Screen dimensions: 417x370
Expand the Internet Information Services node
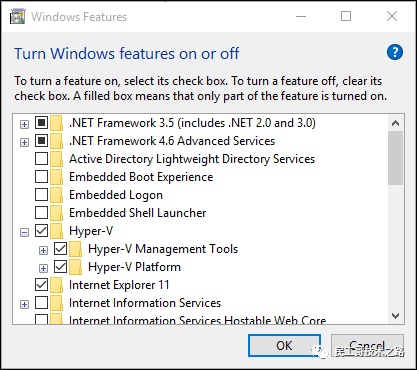(x=24, y=304)
